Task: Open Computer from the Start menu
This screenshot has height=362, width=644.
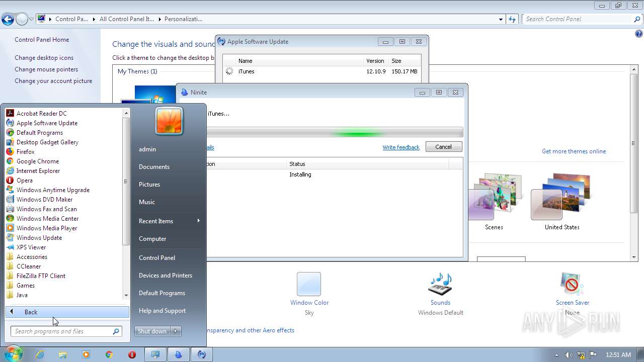Action: tap(152, 238)
